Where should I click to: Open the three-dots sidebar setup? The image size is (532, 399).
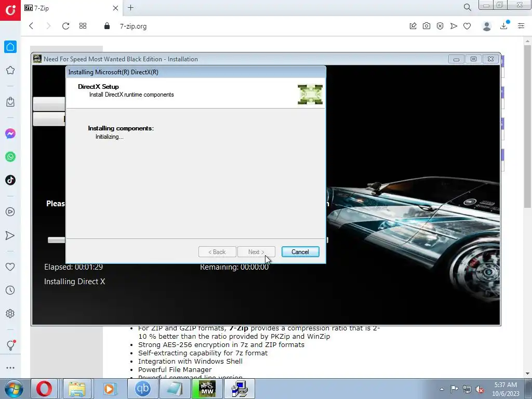click(x=10, y=368)
